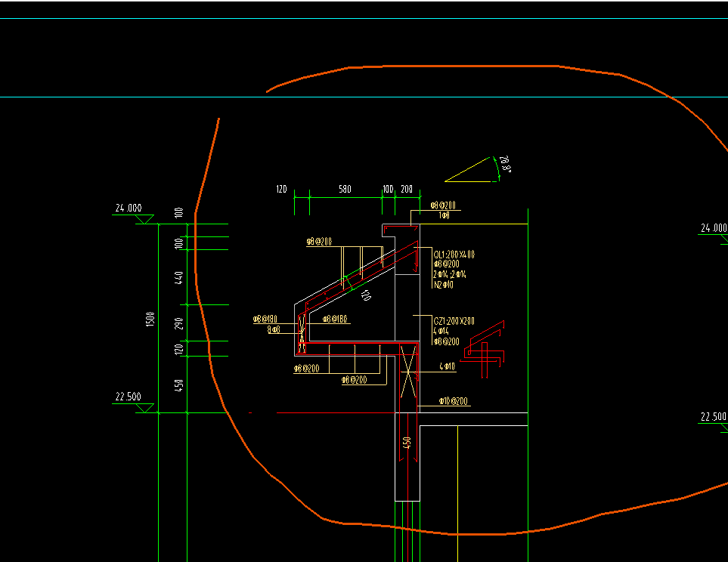Select the Φ8@200 label above 1Φ8
728x562 pixels.
[443, 205]
